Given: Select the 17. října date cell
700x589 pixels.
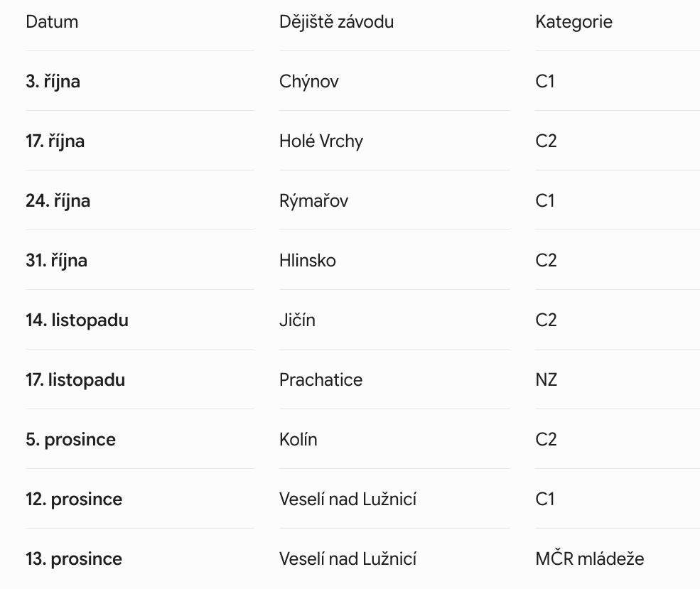Looking at the screenshot, I should [55, 141].
